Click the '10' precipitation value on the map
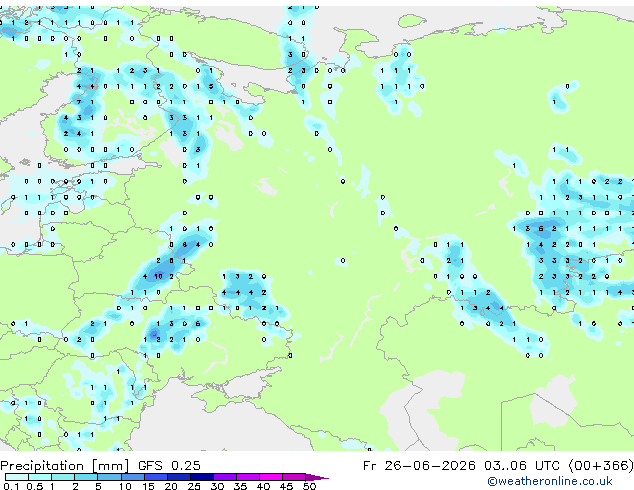Screen dimensions: 634x490 point(158,277)
